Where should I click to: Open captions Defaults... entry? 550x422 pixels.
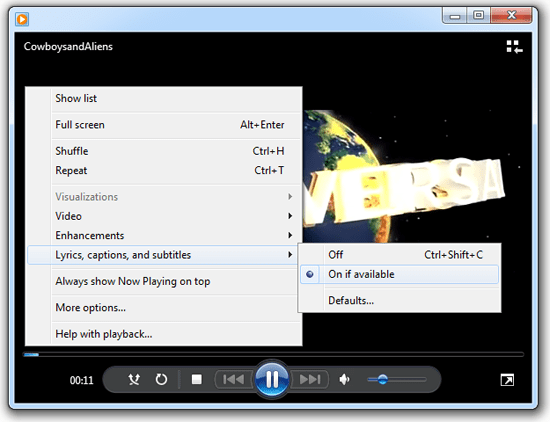400,301
